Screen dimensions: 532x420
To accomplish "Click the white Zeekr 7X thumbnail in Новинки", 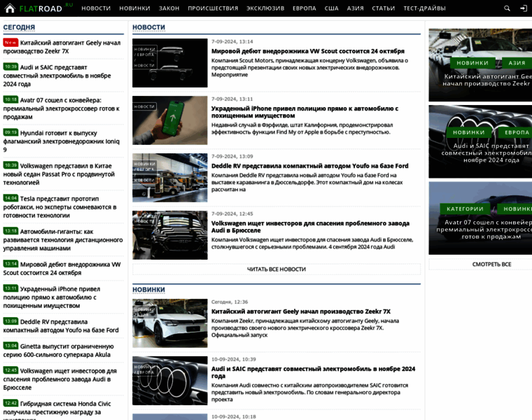I will pos(169,323).
